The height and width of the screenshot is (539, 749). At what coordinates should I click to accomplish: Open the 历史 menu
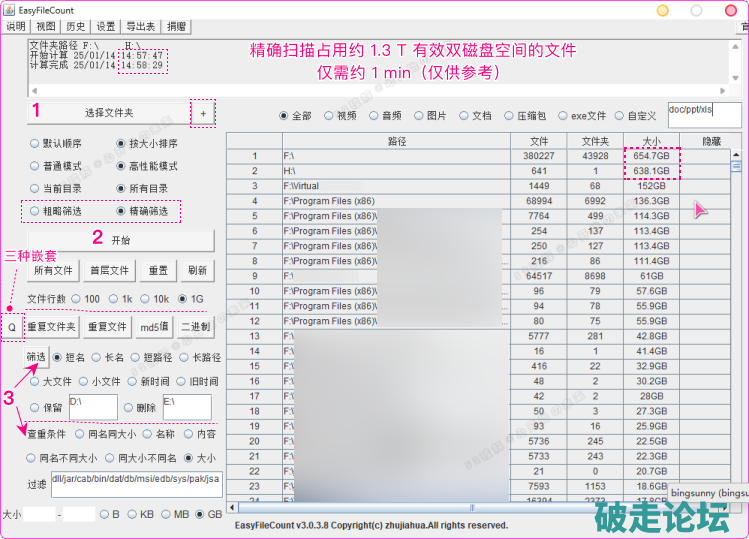pyautogui.click(x=76, y=27)
